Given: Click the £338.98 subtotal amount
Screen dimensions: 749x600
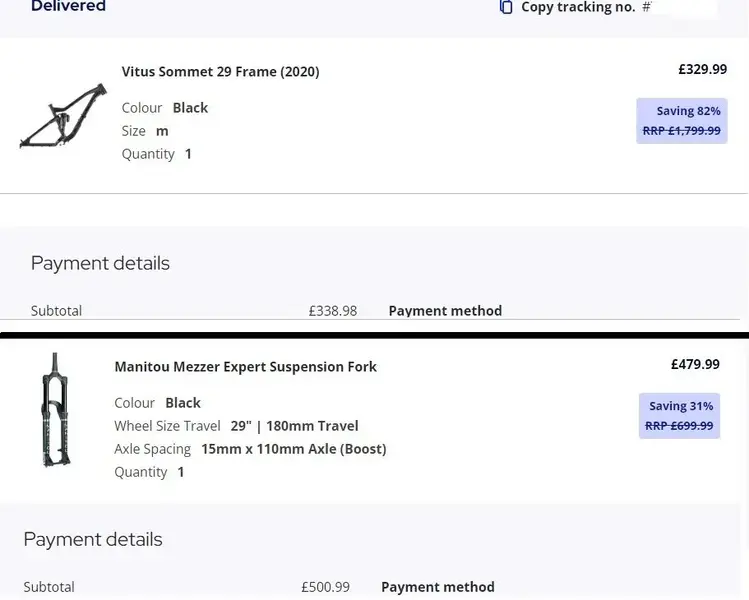Looking at the screenshot, I should point(333,311).
